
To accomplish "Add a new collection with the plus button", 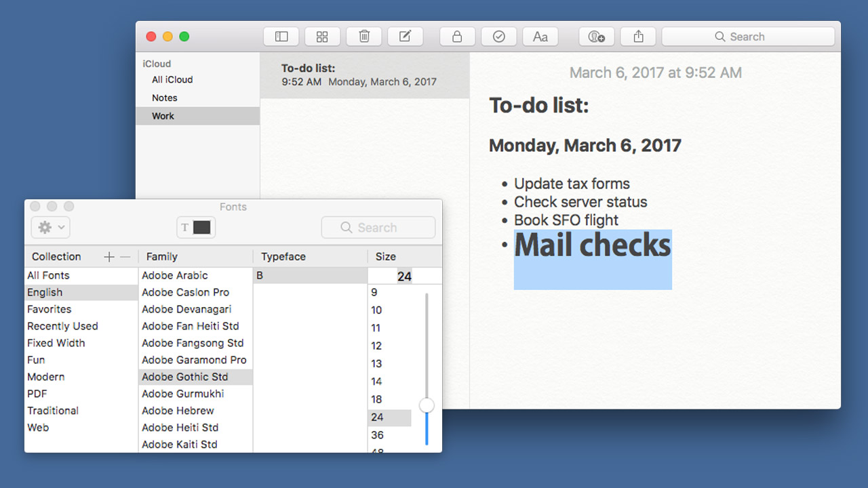I will click(108, 256).
